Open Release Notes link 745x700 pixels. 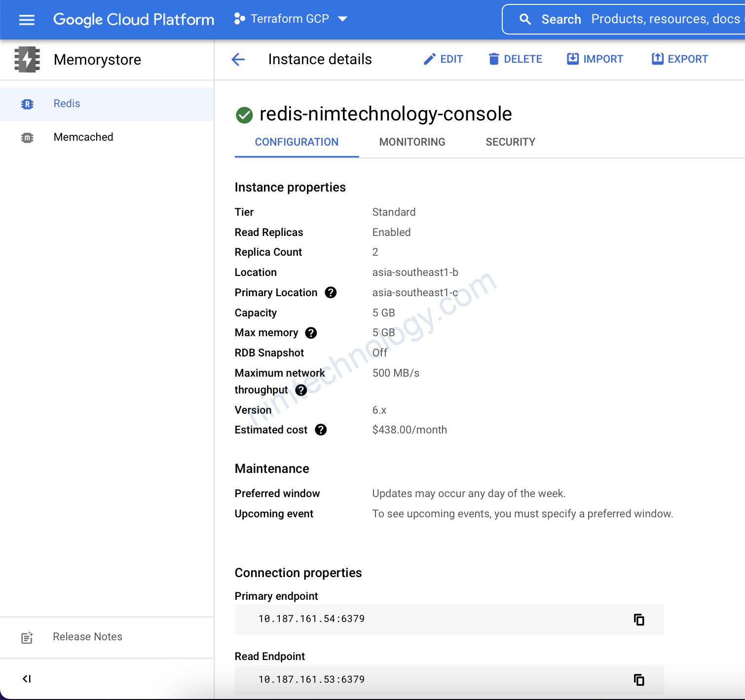tap(87, 637)
